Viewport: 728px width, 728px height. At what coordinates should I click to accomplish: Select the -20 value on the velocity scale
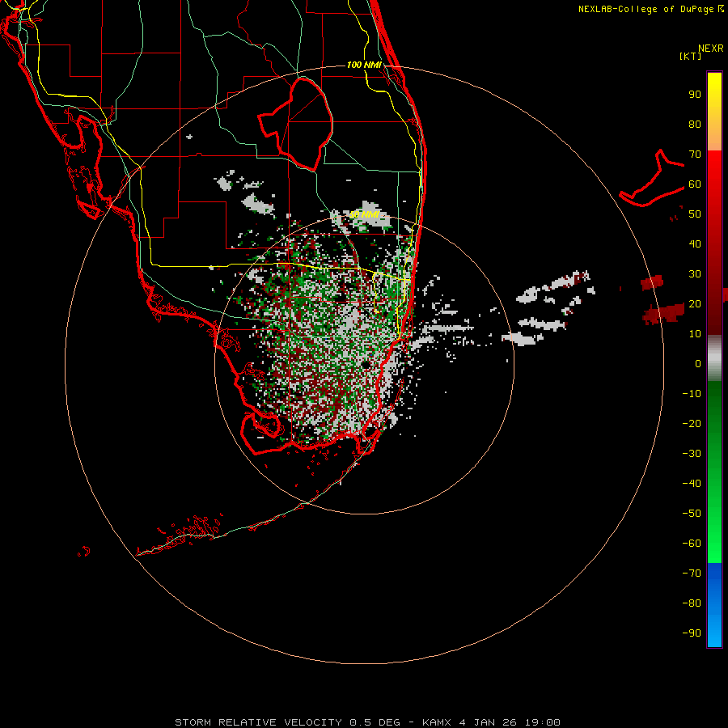(692, 423)
